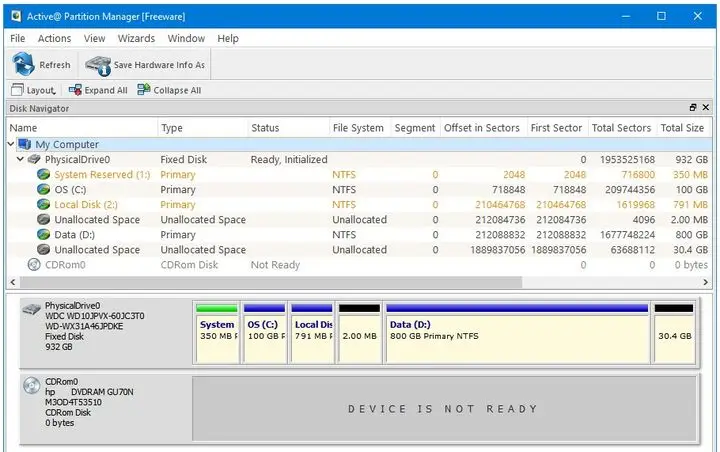Click the 'Ready, Initialized' status cell

289,159
